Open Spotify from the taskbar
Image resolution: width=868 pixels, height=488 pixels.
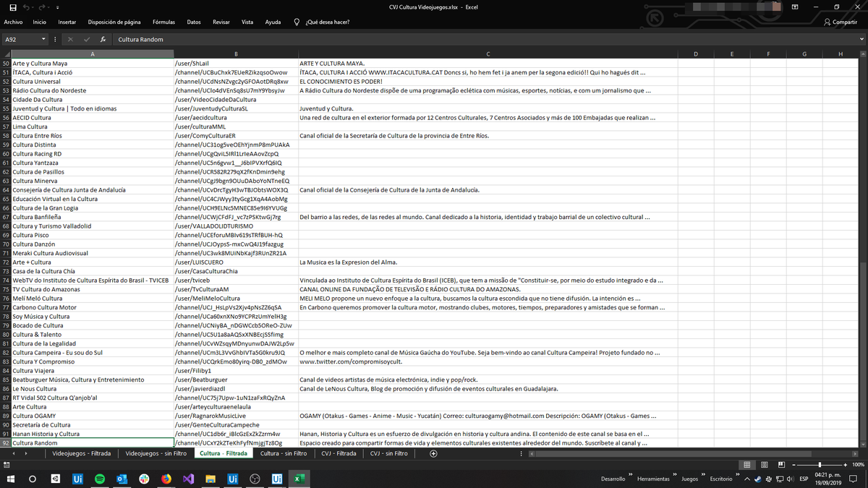[x=101, y=479]
